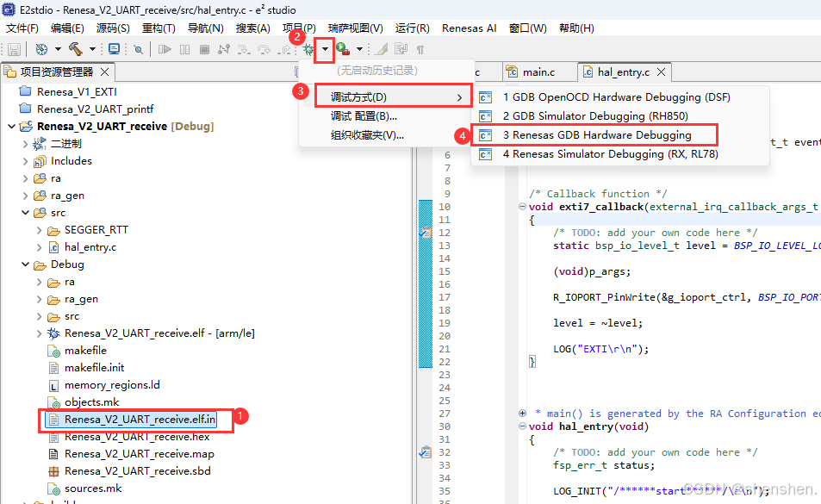Collapse the Renesa_V2_UART_receive project
Screen dimensions: 821x504
pyautogui.click(x=12, y=126)
